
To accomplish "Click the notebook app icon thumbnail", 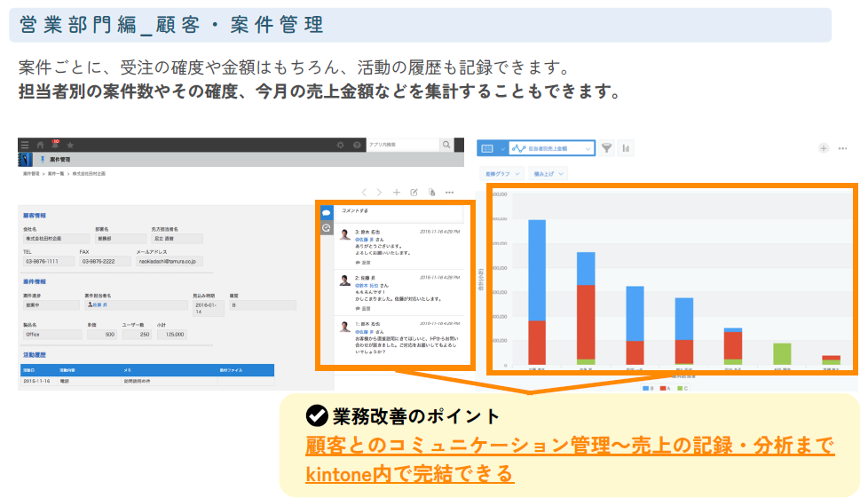I will click(25, 160).
